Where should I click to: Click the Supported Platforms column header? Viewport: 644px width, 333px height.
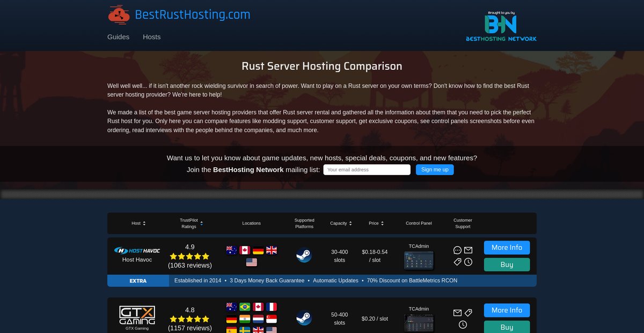point(304,223)
